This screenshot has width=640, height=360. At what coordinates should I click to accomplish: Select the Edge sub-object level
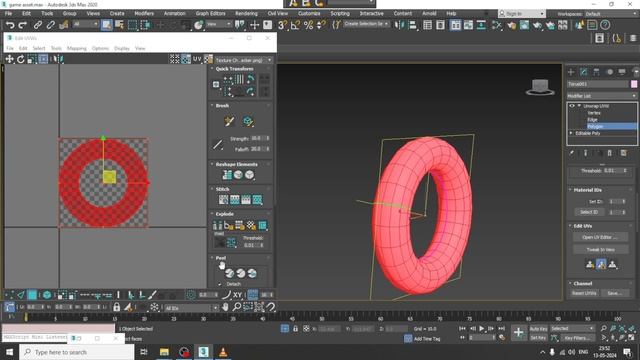click(x=592, y=120)
